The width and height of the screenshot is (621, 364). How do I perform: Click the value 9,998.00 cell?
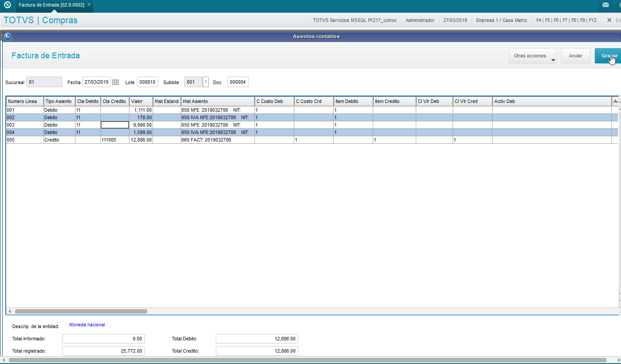pos(141,125)
